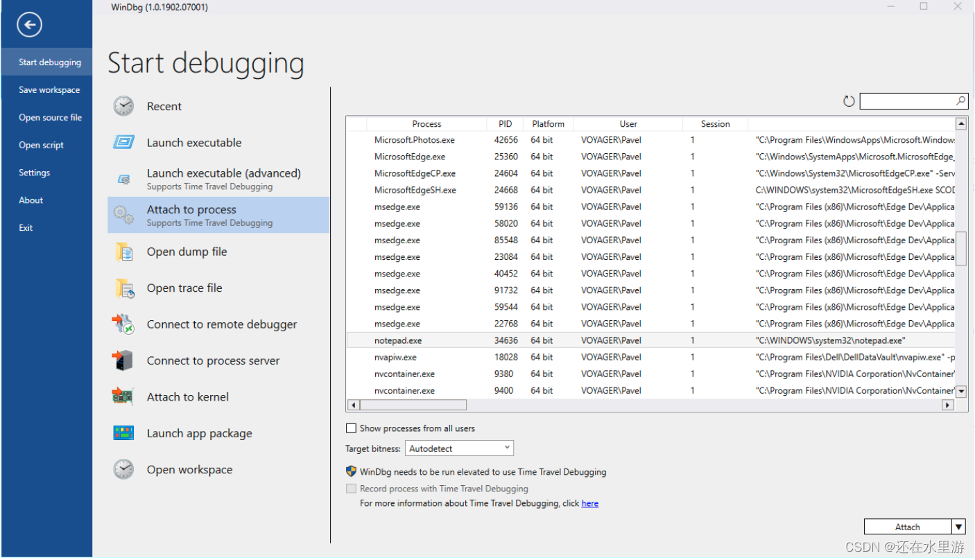The height and width of the screenshot is (560, 975).
Task: Select the MicrosoftEdgeSH.exe process
Action: [650, 190]
